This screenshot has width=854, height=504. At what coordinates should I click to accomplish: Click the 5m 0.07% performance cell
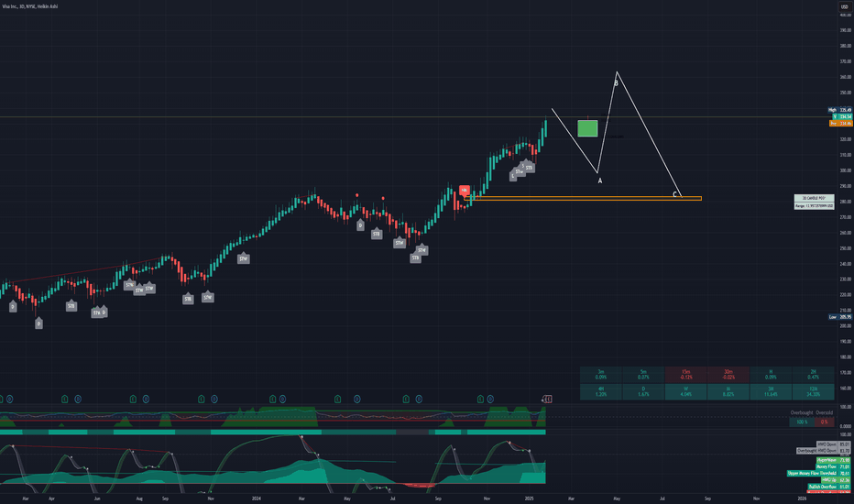(x=643, y=374)
